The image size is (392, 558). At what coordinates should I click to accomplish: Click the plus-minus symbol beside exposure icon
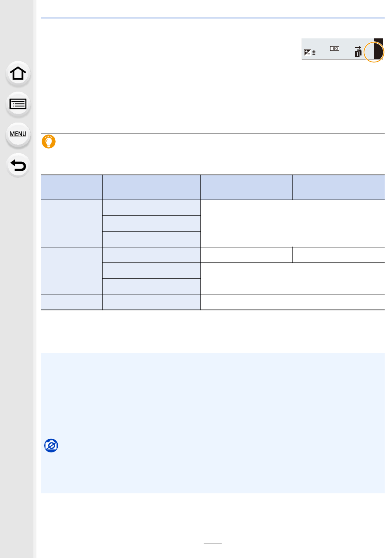[314, 53]
